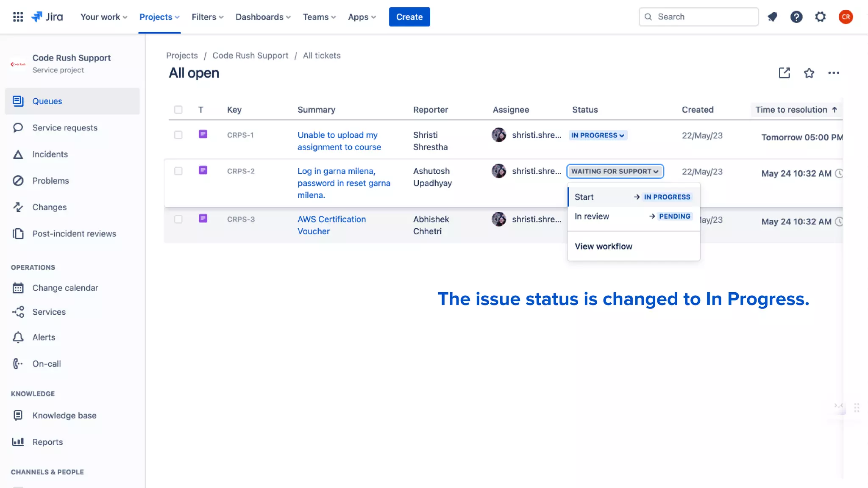
Task: Expand the Apps menu
Action: click(362, 17)
